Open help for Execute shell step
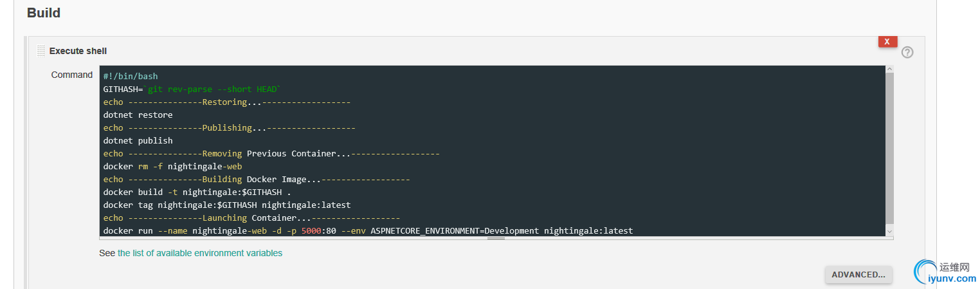 click(907, 52)
